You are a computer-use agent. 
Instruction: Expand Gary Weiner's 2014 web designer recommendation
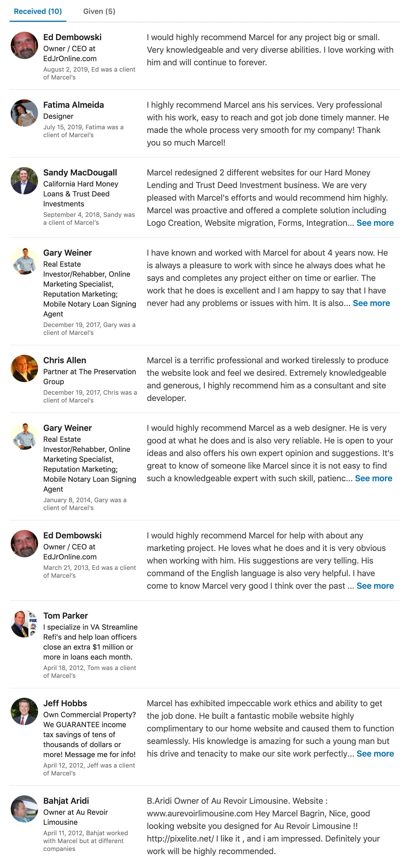[373, 478]
